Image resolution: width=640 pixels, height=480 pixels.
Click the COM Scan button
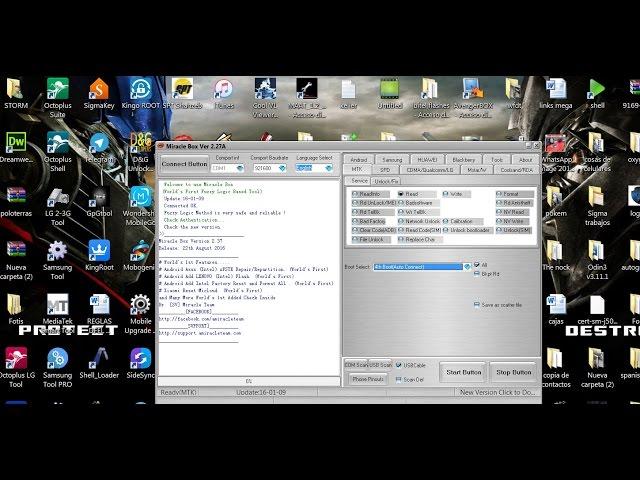point(356,365)
